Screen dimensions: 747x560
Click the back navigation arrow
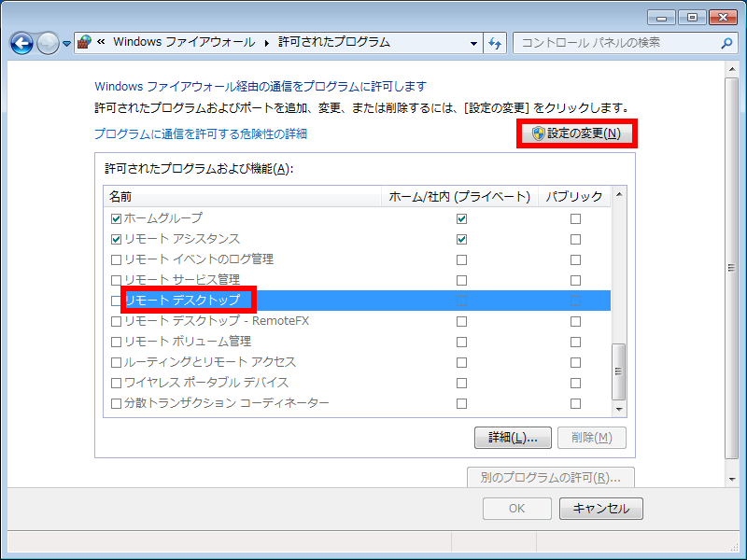(21, 42)
